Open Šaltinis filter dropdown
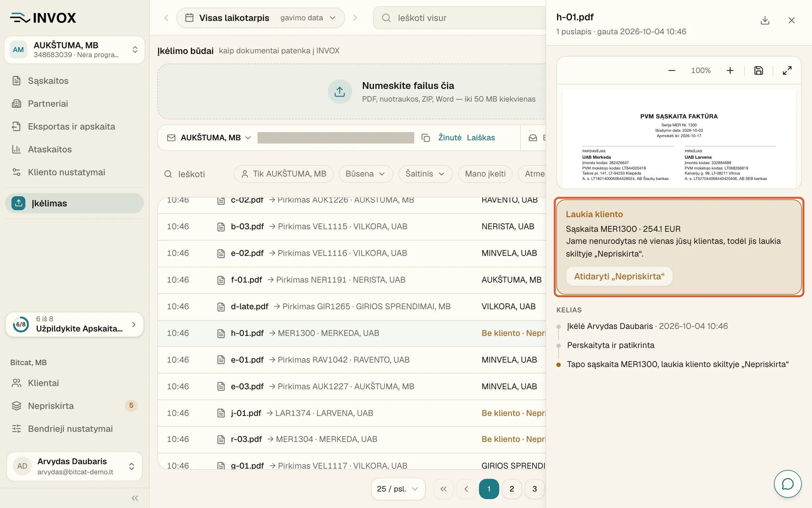 pos(425,174)
